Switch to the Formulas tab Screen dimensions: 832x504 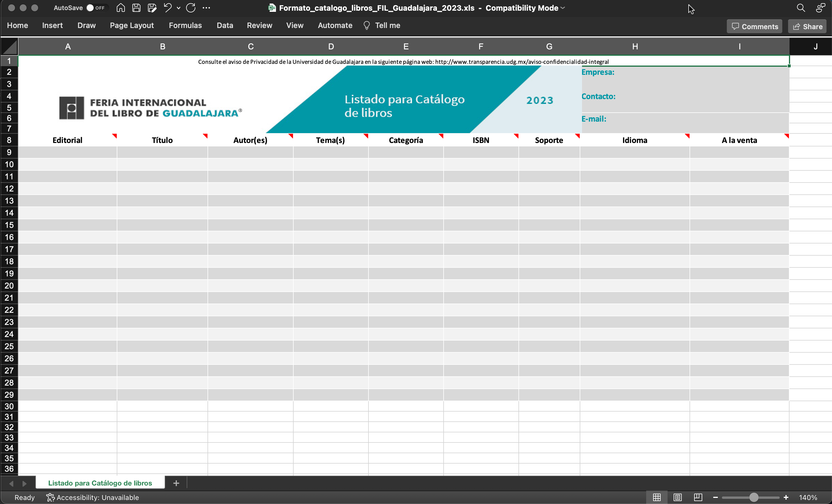(x=185, y=25)
